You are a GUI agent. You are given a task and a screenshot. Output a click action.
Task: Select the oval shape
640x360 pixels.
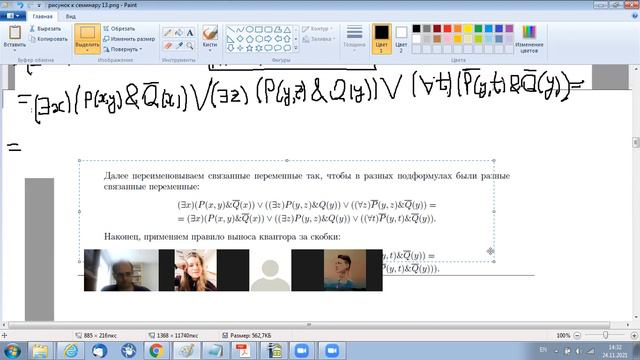coord(249,30)
